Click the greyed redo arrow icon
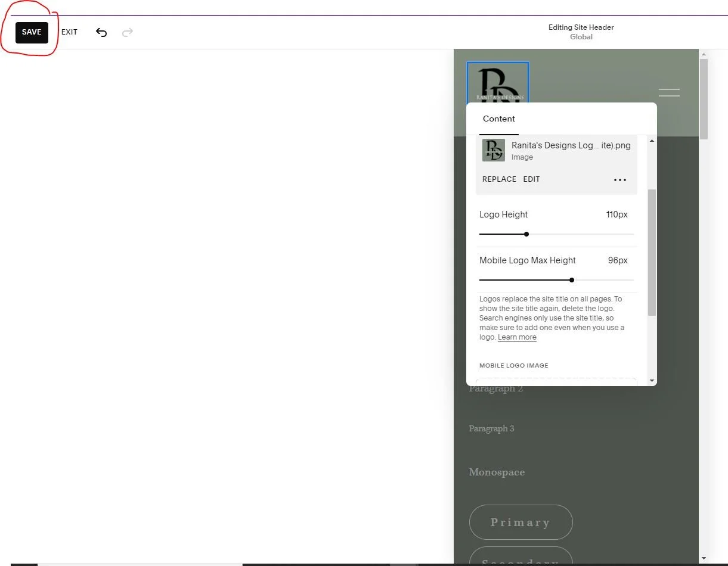This screenshot has width=728, height=566. (127, 32)
